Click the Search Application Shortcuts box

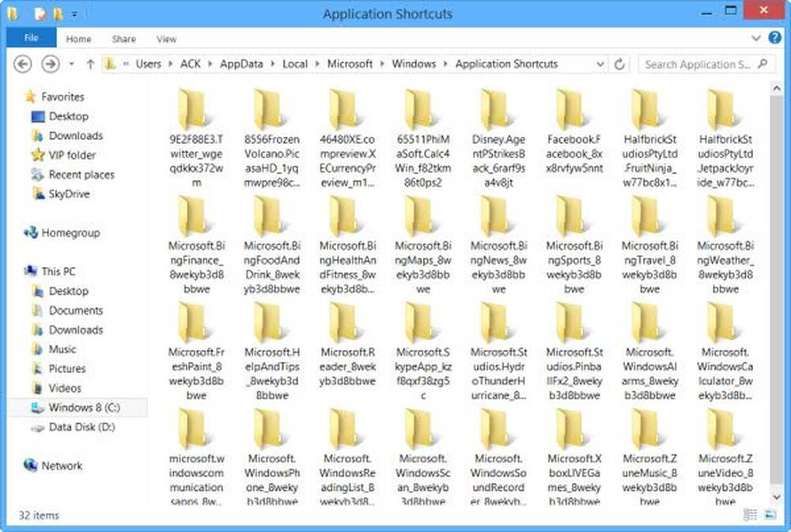point(706,64)
